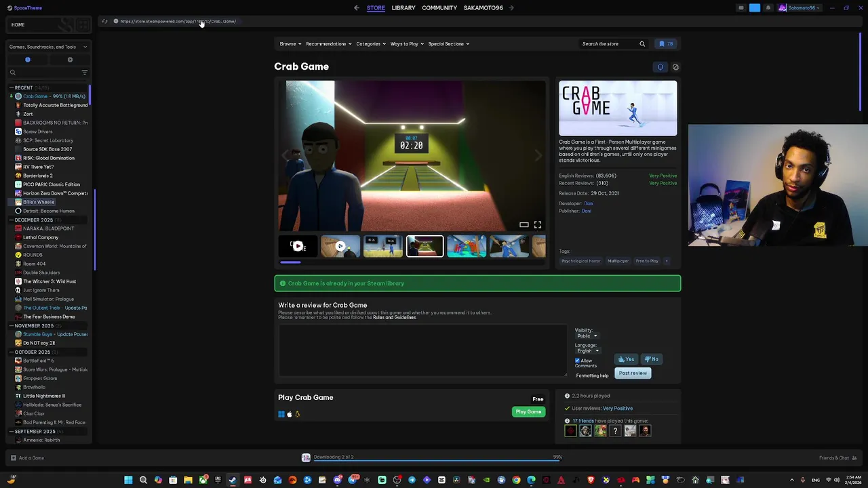Image resolution: width=868 pixels, height=488 pixels.
Task: Expand the Ways to Play menu
Action: [407, 44]
